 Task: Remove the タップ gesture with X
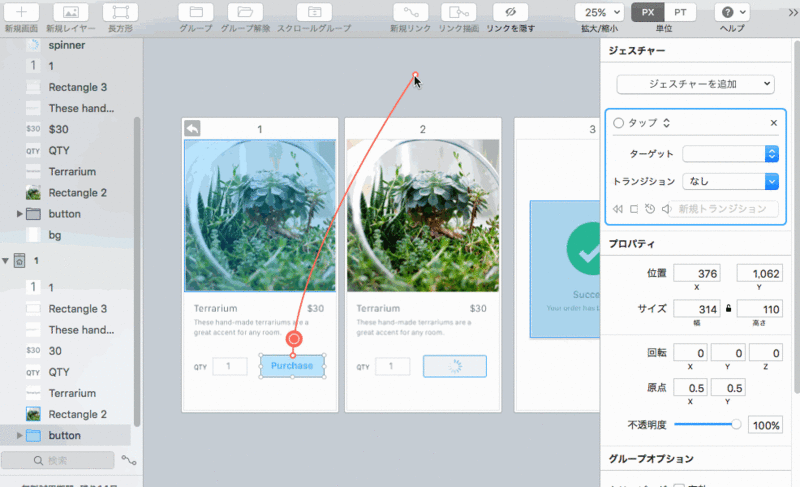(773, 123)
